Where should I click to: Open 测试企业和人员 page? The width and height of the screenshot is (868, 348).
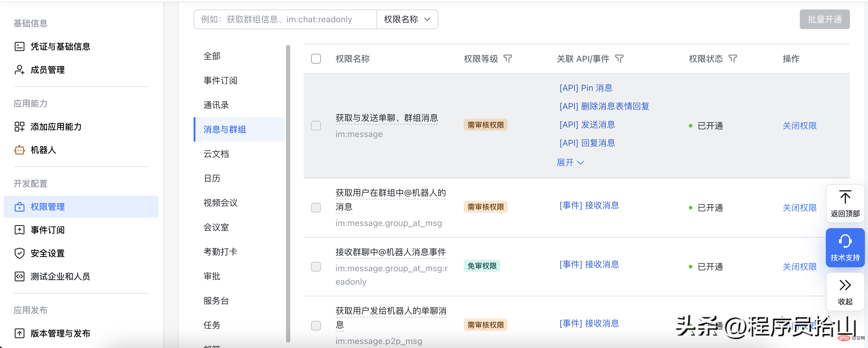pyautogui.click(x=60, y=276)
